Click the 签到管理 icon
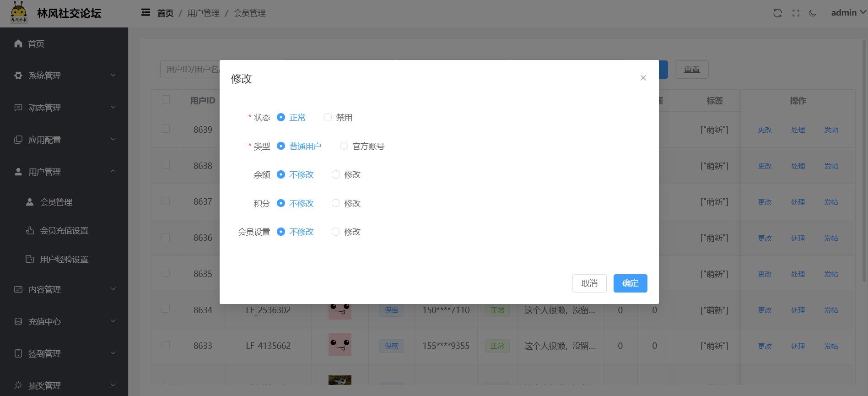 click(x=18, y=353)
